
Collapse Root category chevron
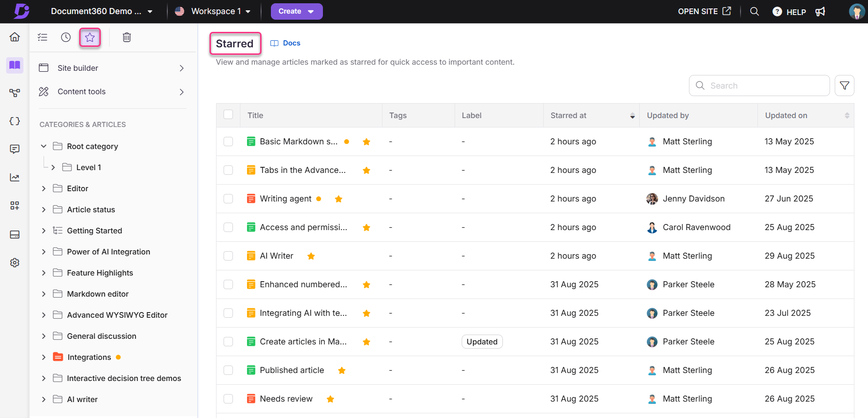click(x=44, y=146)
